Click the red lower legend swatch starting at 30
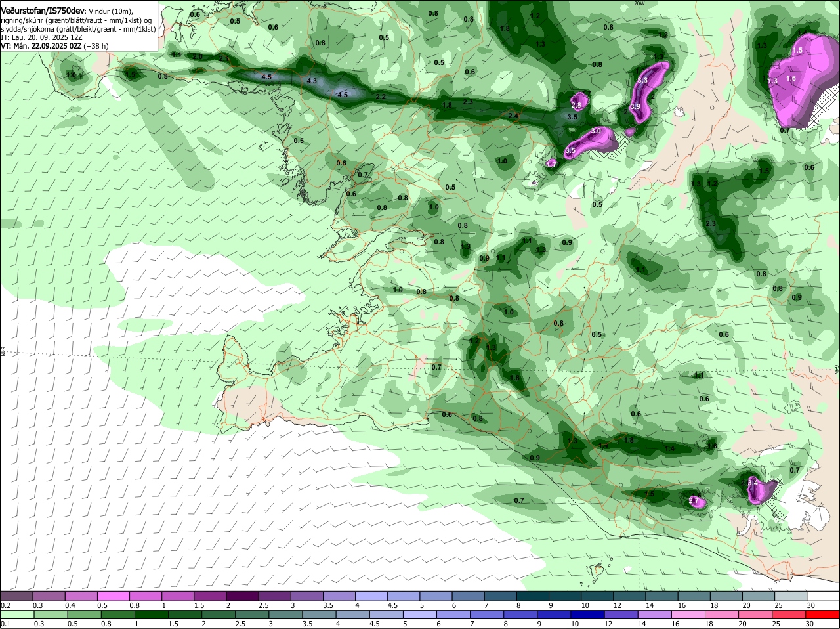840x629 pixels. 823,615
